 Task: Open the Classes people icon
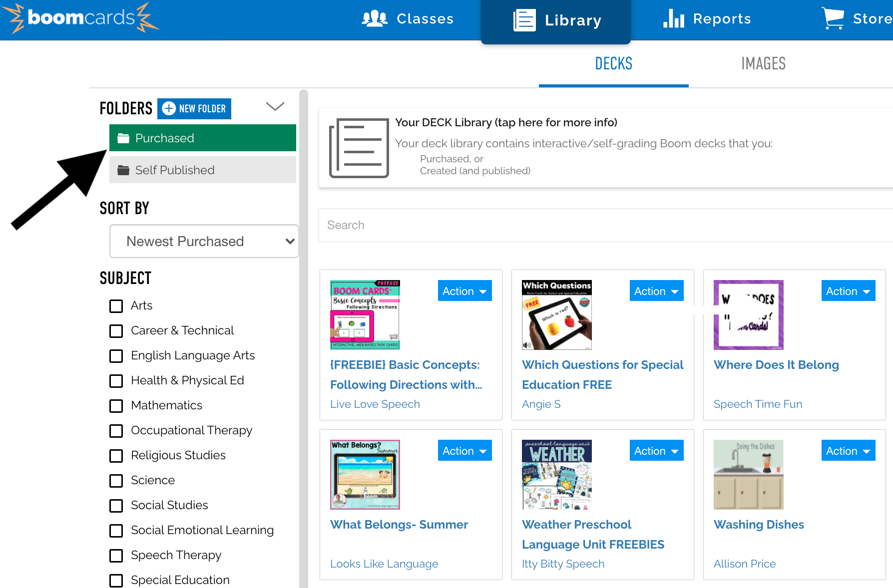375,19
